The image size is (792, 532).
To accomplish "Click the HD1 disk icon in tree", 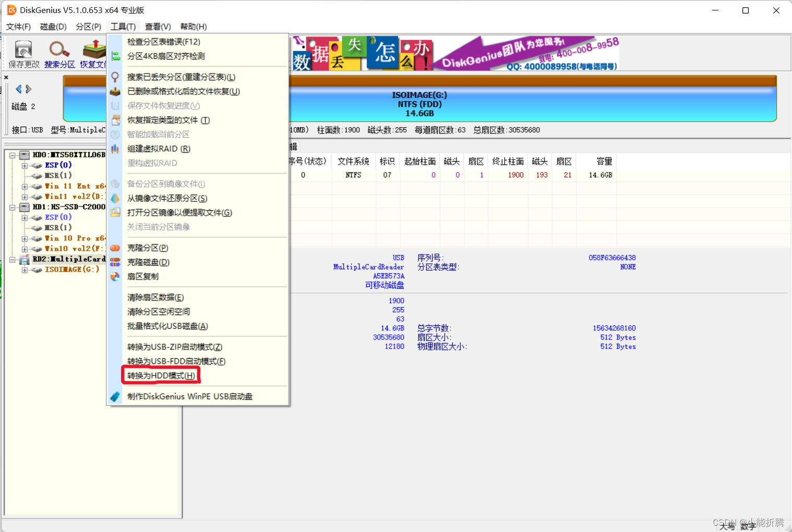I will point(25,207).
